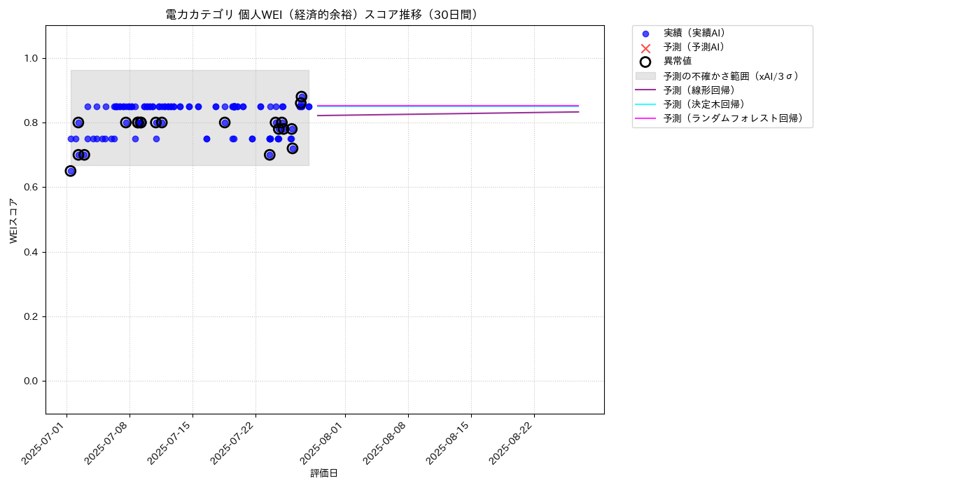Screen dimensions: 980x490
Task: Click the purple linear regression legend line
Action: [645, 90]
